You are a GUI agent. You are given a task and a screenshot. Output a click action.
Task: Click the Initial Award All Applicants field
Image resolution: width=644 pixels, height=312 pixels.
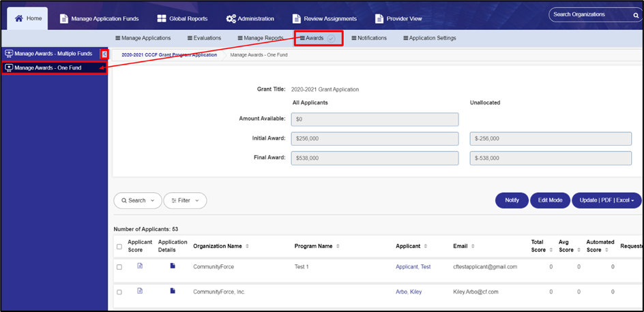click(375, 138)
